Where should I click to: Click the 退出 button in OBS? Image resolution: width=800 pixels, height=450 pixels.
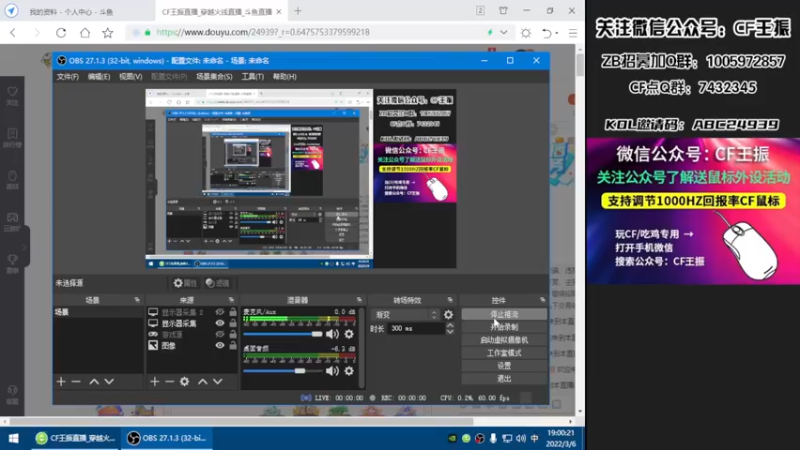(504, 379)
